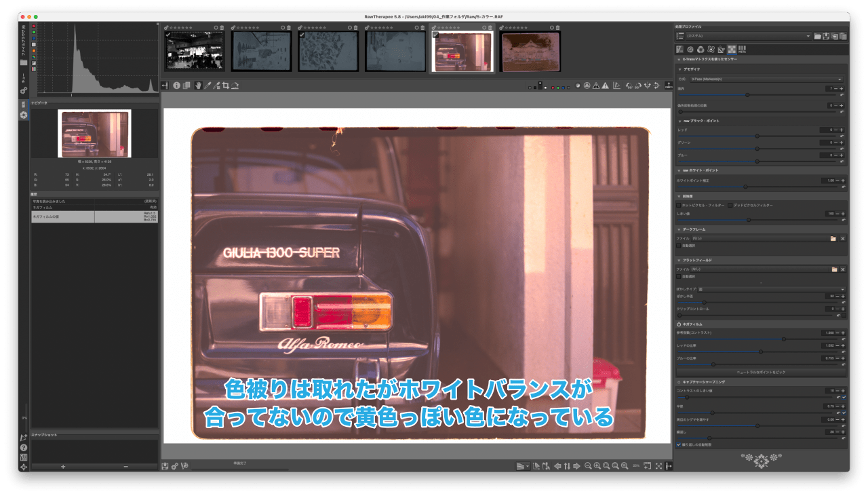The height and width of the screenshot is (496, 868).
Task: Clear flat field file
Action: coord(843,269)
